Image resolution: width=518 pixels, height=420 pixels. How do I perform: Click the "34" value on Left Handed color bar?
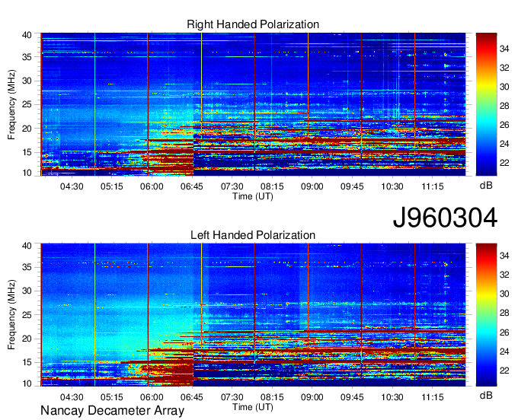point(504,256)
